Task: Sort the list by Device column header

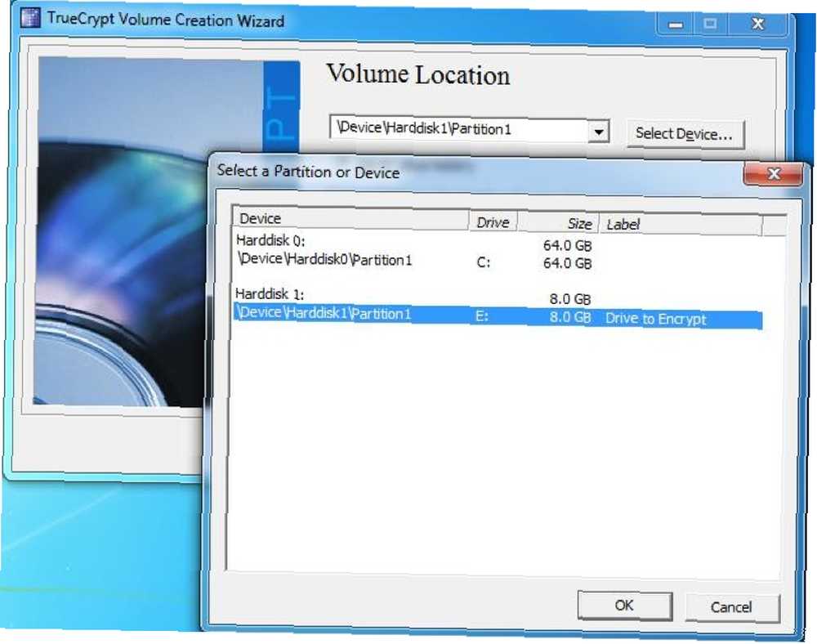Action: click(350, 218)
